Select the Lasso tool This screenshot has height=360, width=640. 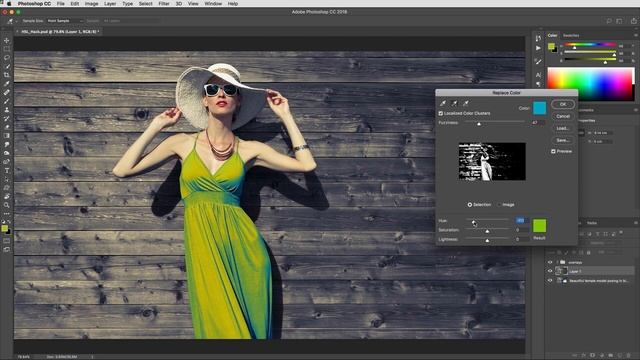(x=7, y=58)
